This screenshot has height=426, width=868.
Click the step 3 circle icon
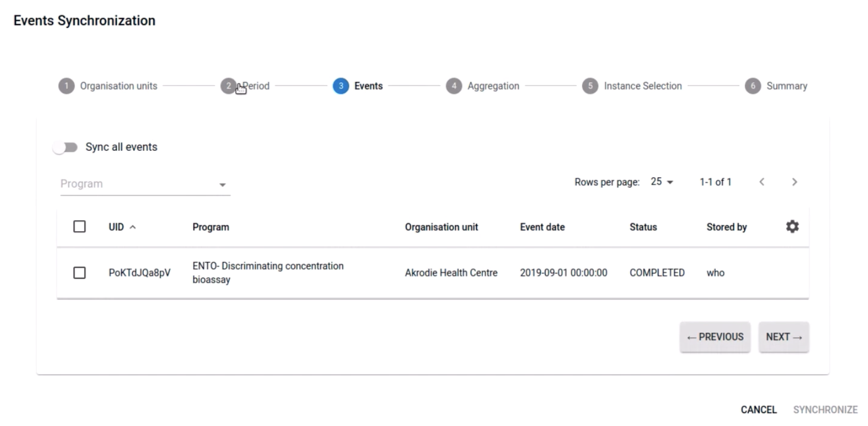[x=341, y=86]
